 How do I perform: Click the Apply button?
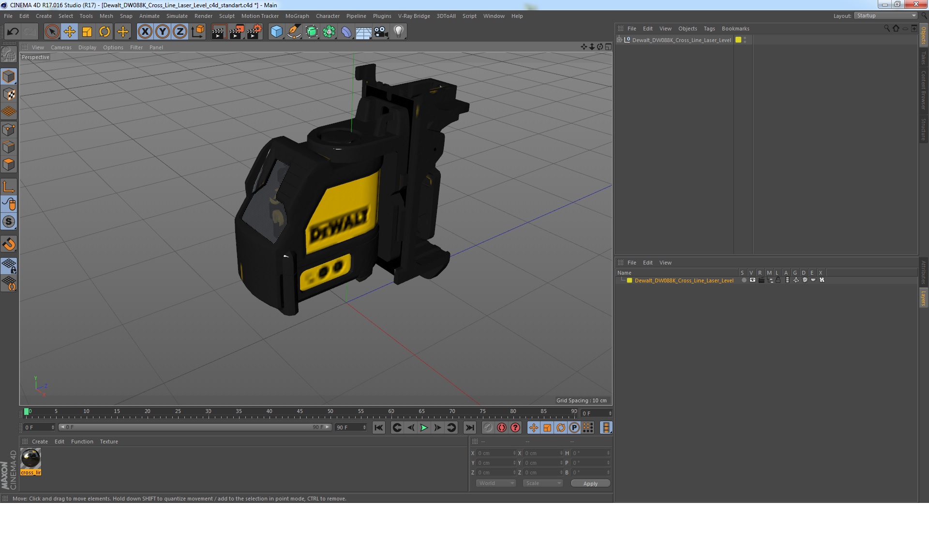590,484
